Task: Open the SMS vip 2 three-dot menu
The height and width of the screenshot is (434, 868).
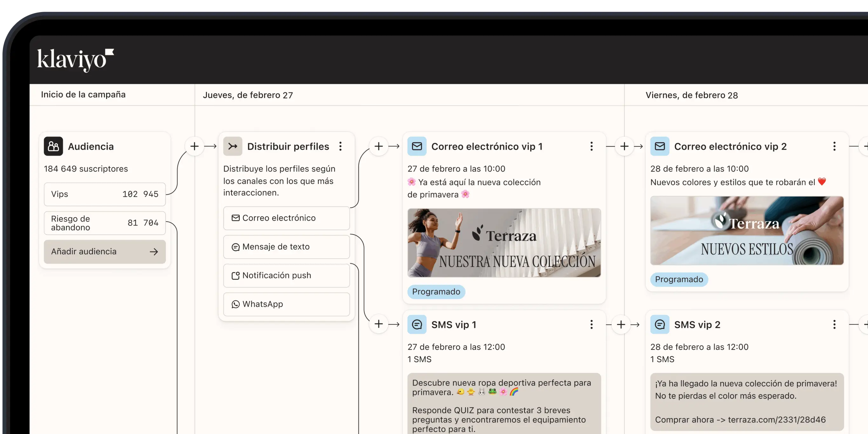Action: (834, 324)
